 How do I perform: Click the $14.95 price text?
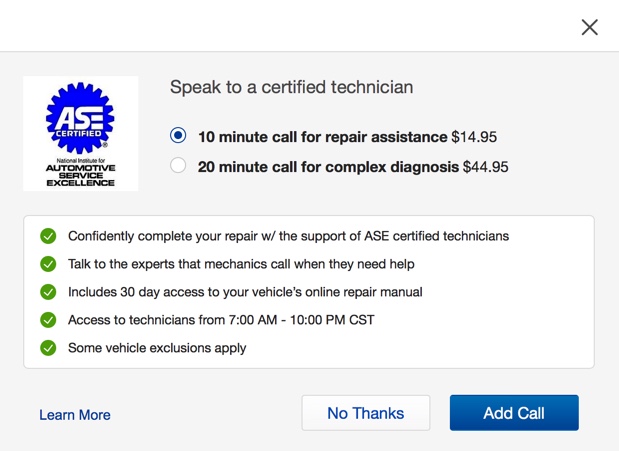474,137
